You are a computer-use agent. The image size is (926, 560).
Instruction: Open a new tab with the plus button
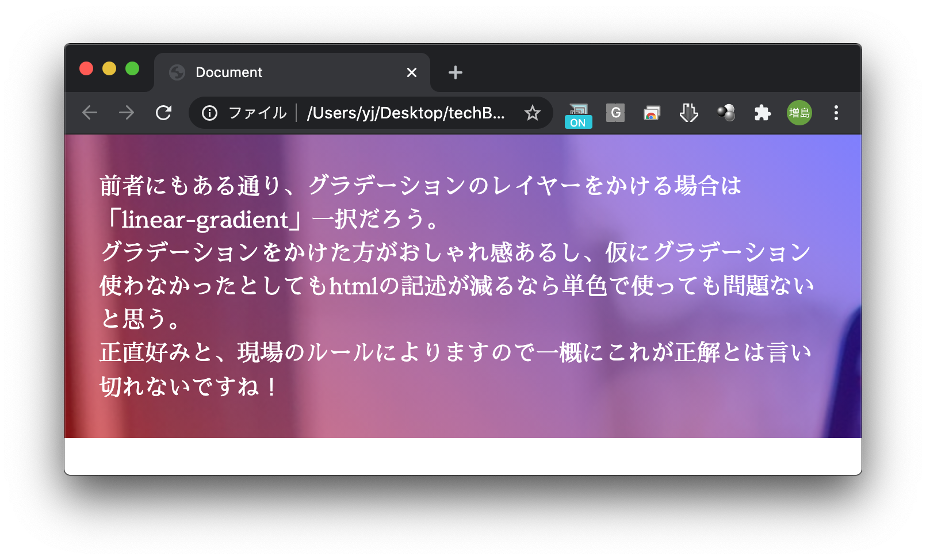coord(455,72)
